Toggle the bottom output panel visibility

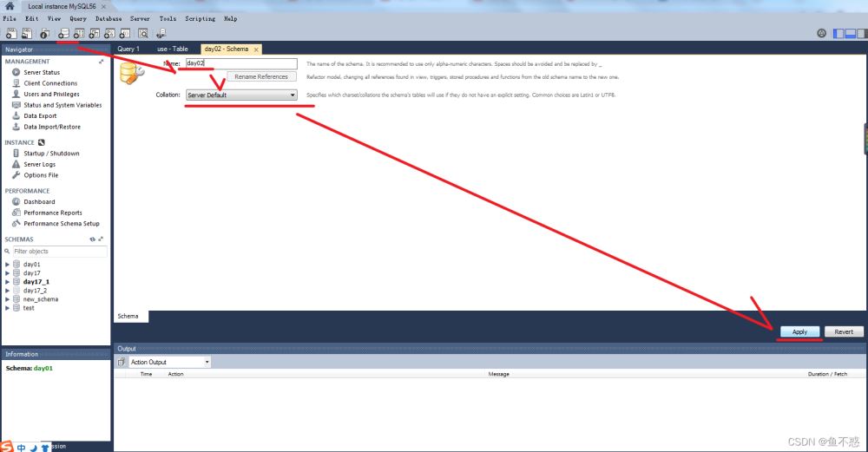[x=851, y=34]
